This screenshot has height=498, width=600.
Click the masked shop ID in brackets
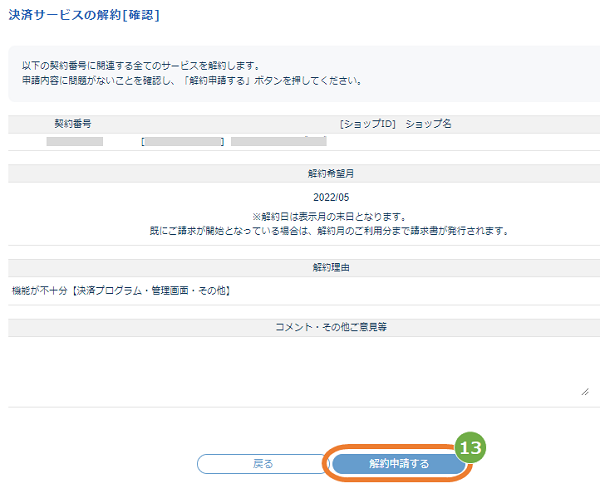coord(183,141)
